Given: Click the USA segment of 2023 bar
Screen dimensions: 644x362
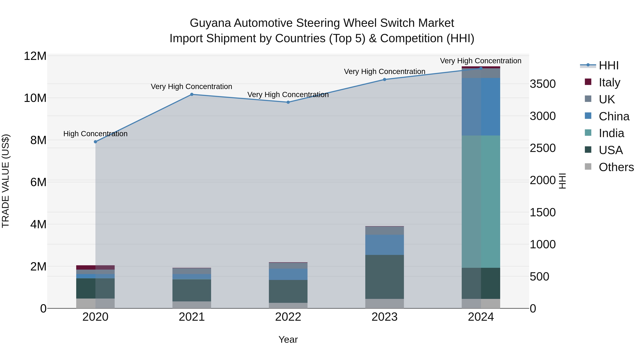Looking at the screenshot, I should pos(384,277).
